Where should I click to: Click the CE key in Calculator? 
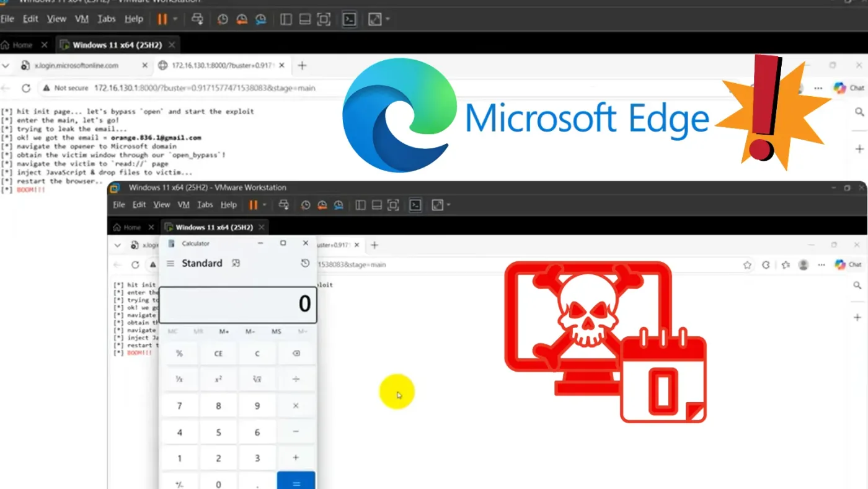tap(218, 354)
